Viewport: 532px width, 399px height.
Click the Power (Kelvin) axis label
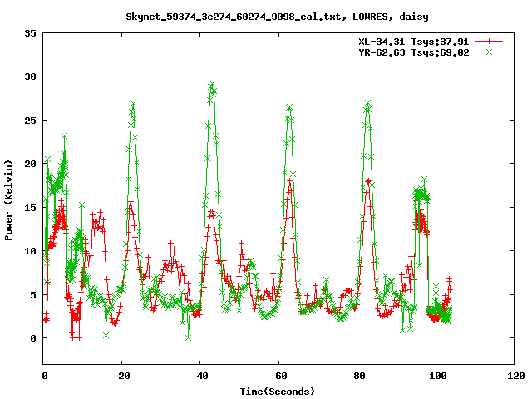(x=8, y=200)
